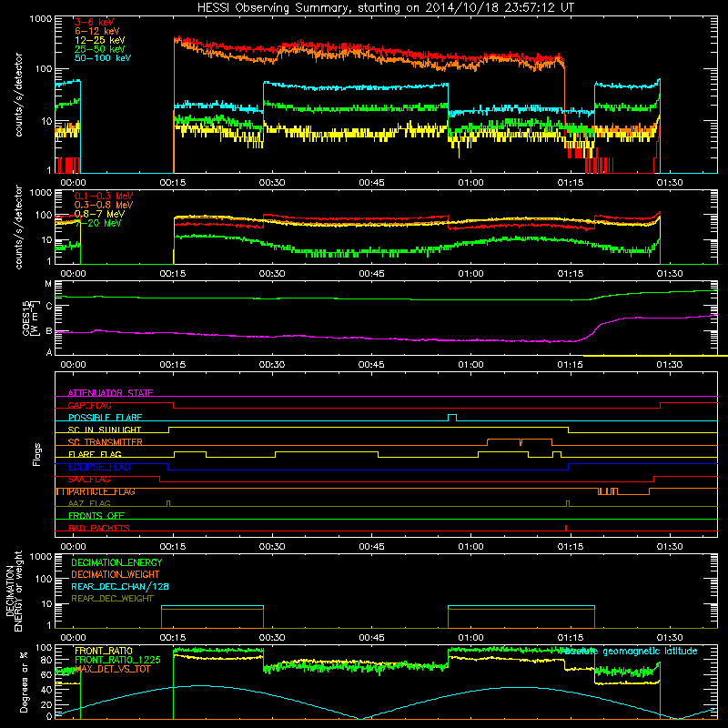Click the AAZ_FLAG label
This screenshot has height=728, width=728.
pyautogui.click(x=89, y=503)
